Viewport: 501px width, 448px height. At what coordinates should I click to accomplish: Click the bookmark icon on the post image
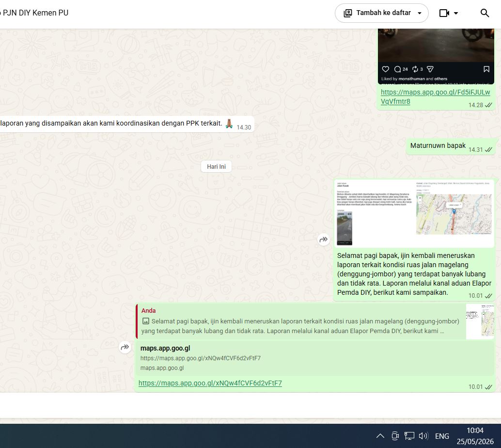click(x=486, y=69)
